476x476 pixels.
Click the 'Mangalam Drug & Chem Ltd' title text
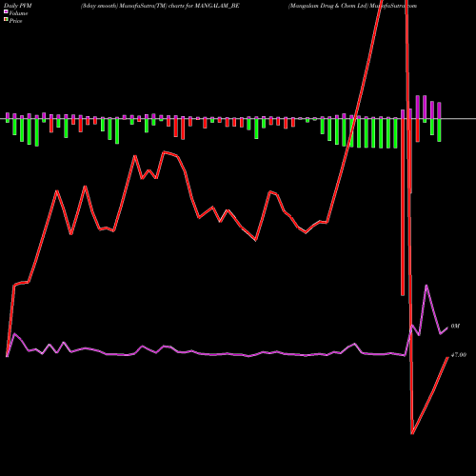327,6
